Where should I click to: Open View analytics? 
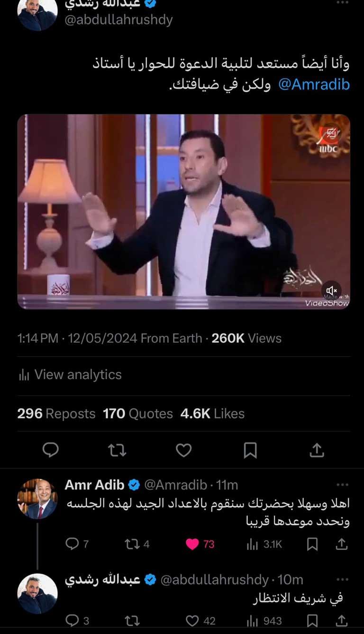[x=70, y=375]
